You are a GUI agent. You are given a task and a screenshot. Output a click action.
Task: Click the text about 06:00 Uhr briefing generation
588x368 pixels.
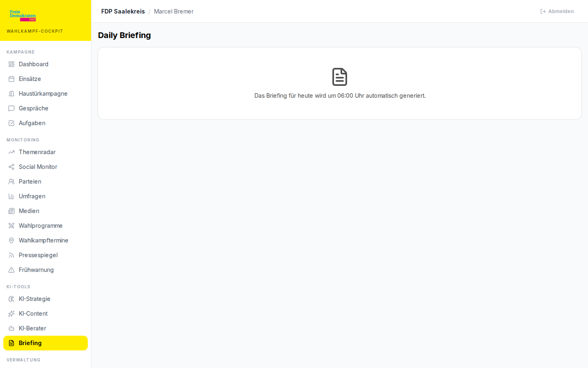pyautogui.click(x=340, y=96)
